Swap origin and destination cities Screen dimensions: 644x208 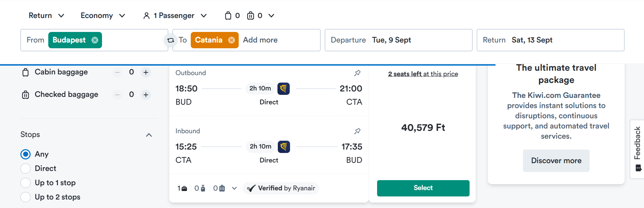click(x=171, y=40)
